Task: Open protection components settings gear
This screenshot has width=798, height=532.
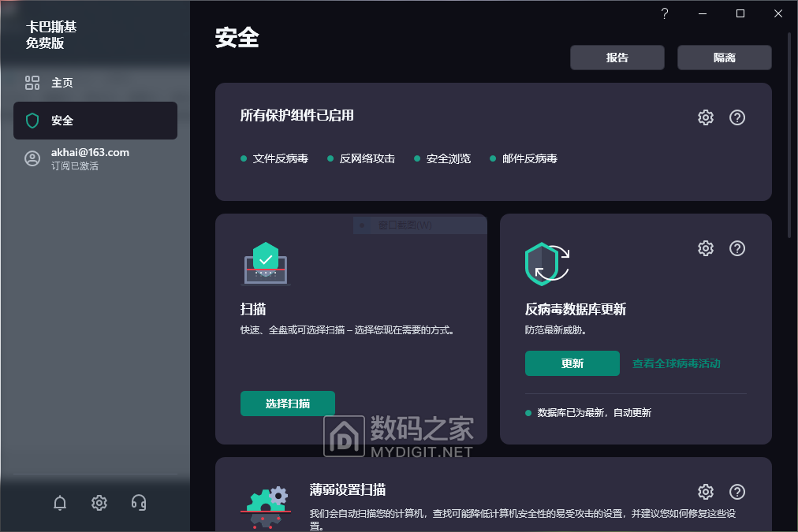Action: click(706, 117)
